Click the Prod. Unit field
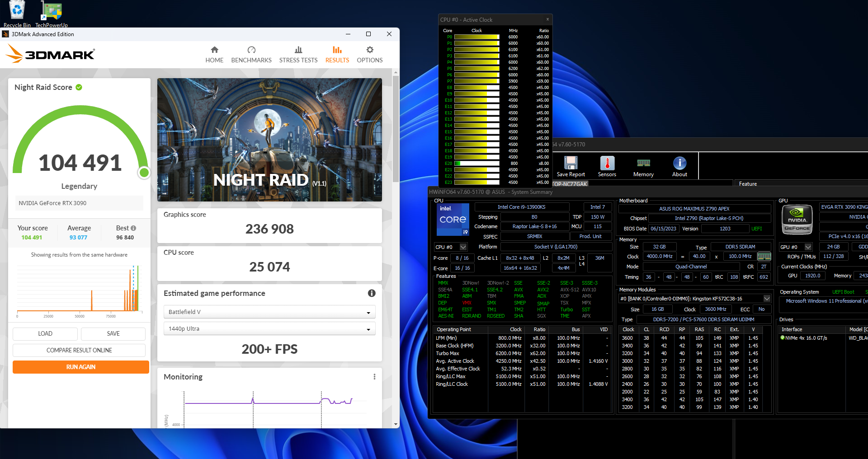This screenshot has width=868, height=459. 590,236
